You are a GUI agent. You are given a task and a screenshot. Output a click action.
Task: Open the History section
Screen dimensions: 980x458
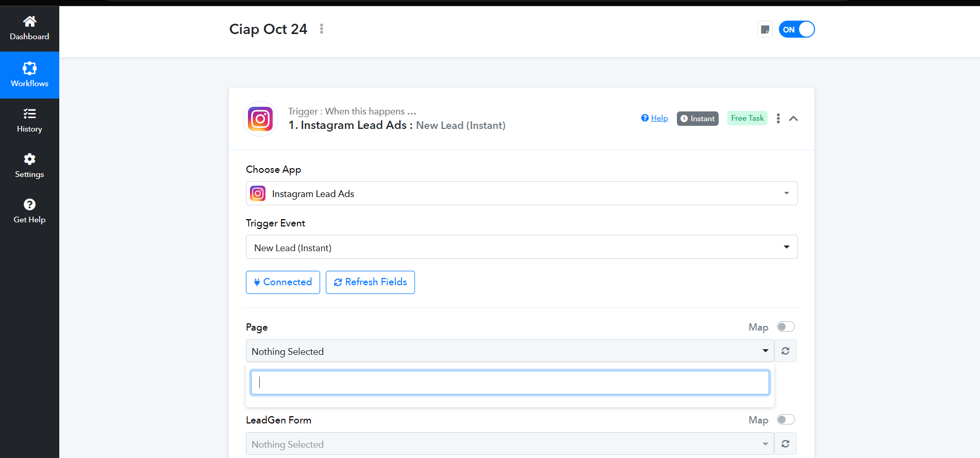point(29,121)
